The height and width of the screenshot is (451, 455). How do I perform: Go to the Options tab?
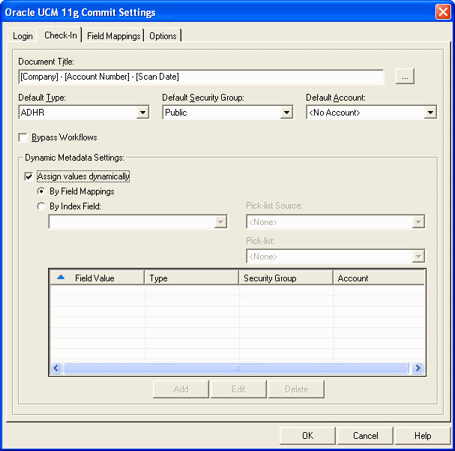[x=163, y=36]
